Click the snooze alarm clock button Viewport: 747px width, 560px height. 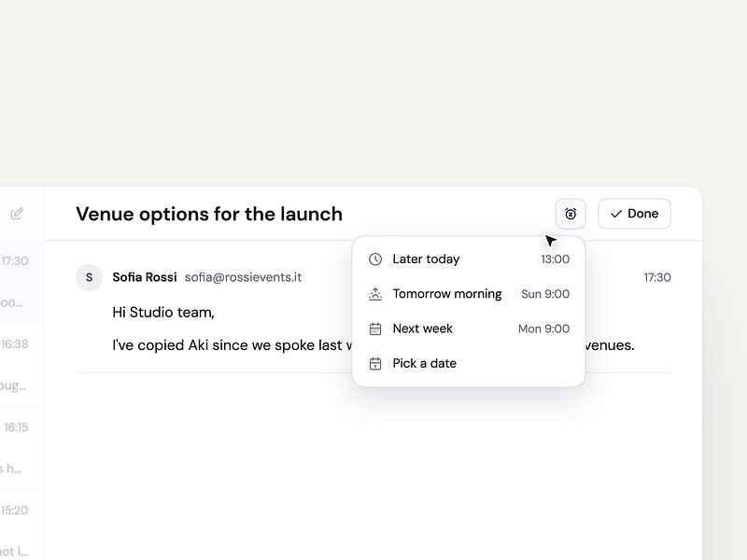(571, 214)
